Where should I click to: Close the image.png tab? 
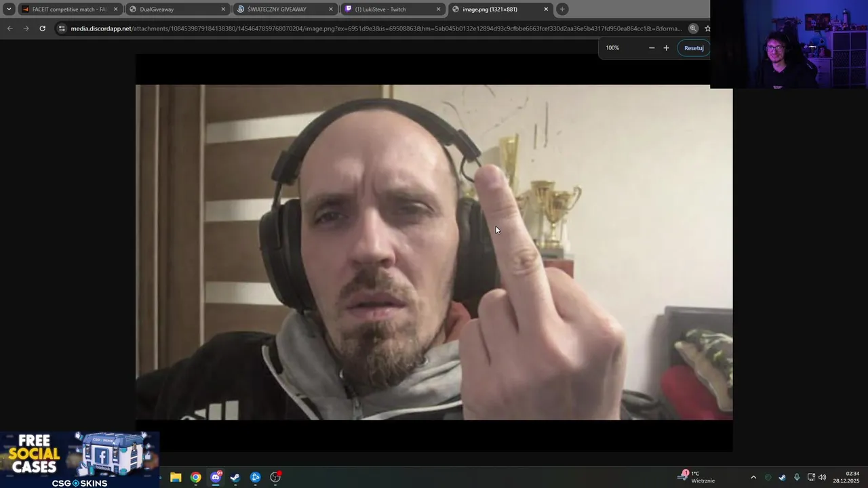[x=546, y=9]
